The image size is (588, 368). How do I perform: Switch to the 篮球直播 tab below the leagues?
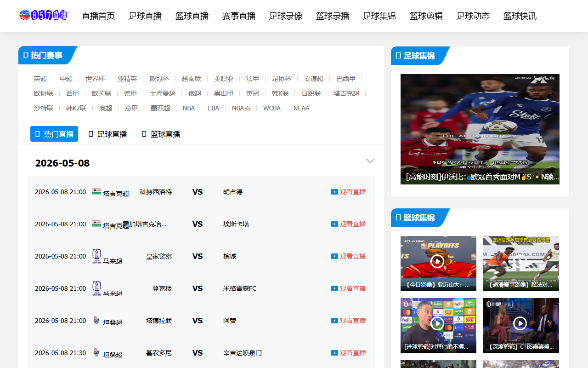click(161, 134)
